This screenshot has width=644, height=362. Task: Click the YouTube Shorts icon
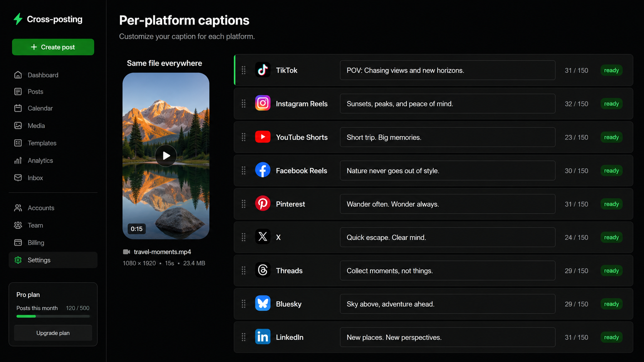point(263,137)
